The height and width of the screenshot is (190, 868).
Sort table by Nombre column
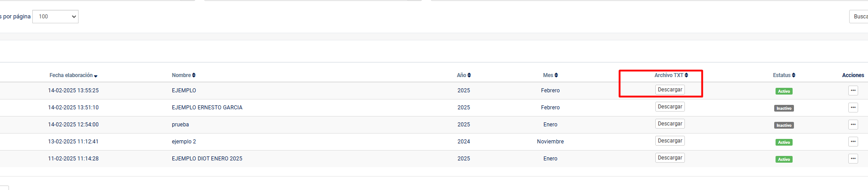pos(184,75)
